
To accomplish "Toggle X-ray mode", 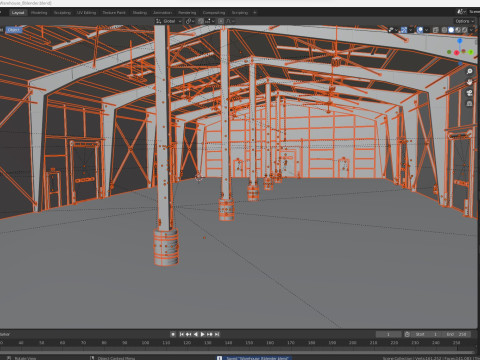I will [x=436, y=30].
